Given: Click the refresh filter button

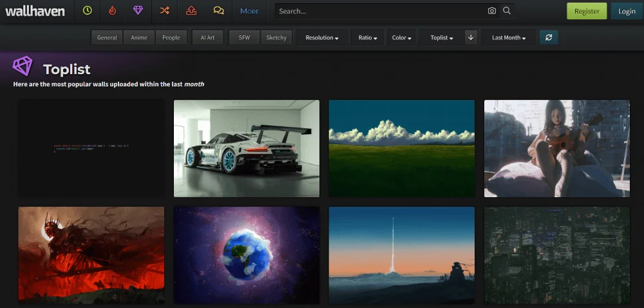Looking at the screenshot, I should coord(549,37).
